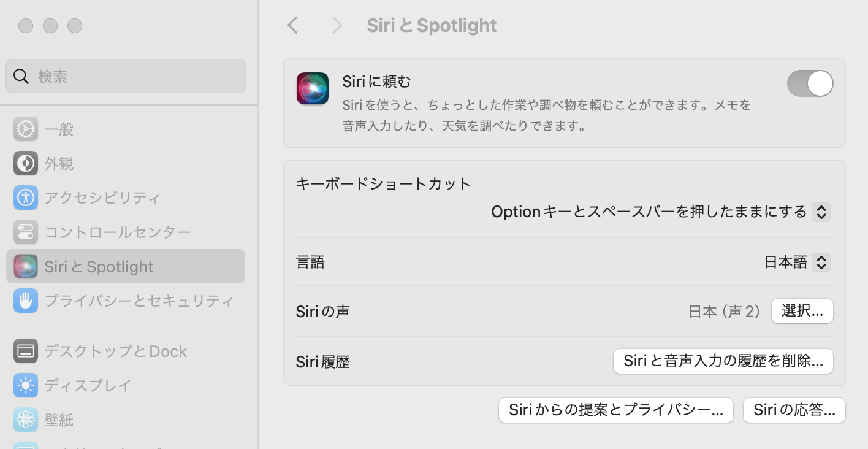Open the Desktop & Dock (デスクトップとDock) icon
This screenshot has height=449, width=868.
pyautogui.click(x=26, y=351)
